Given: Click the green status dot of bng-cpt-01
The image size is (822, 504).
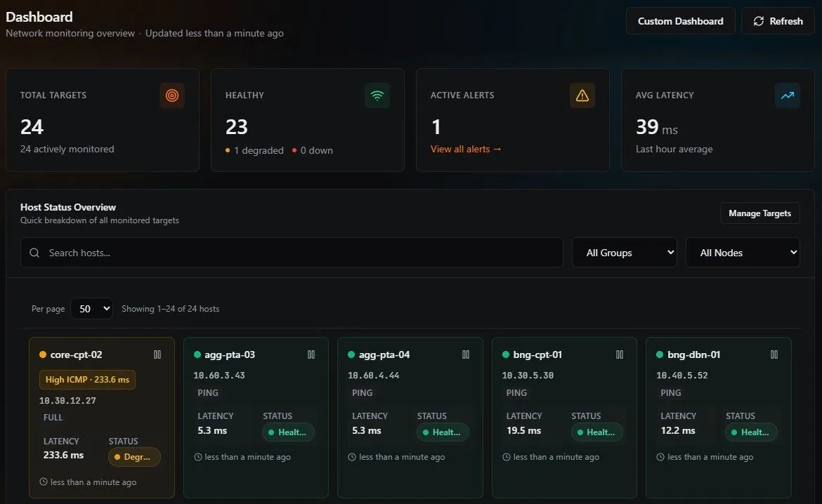Looking at the screenshot, I should click(506, 354).
